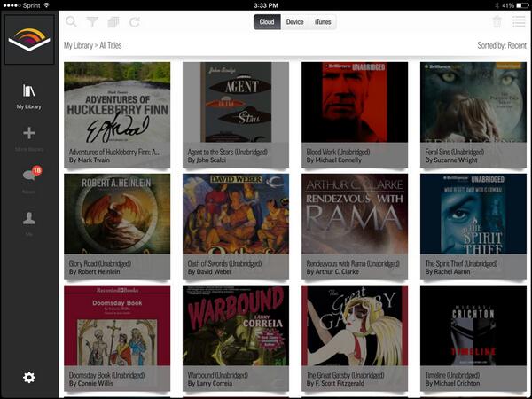Tap the Bluetooth status icon

pos(497,5)
